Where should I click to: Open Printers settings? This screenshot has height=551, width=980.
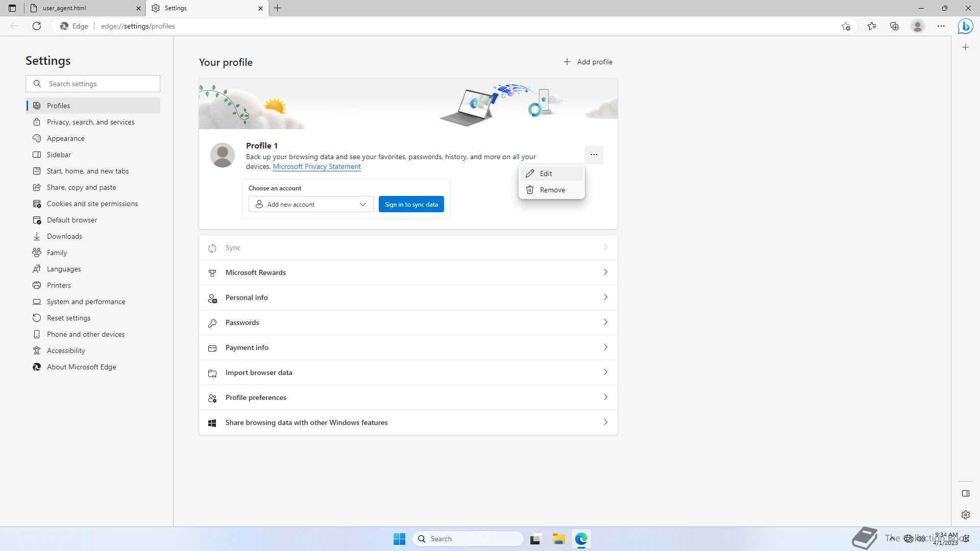click(93, 285)
